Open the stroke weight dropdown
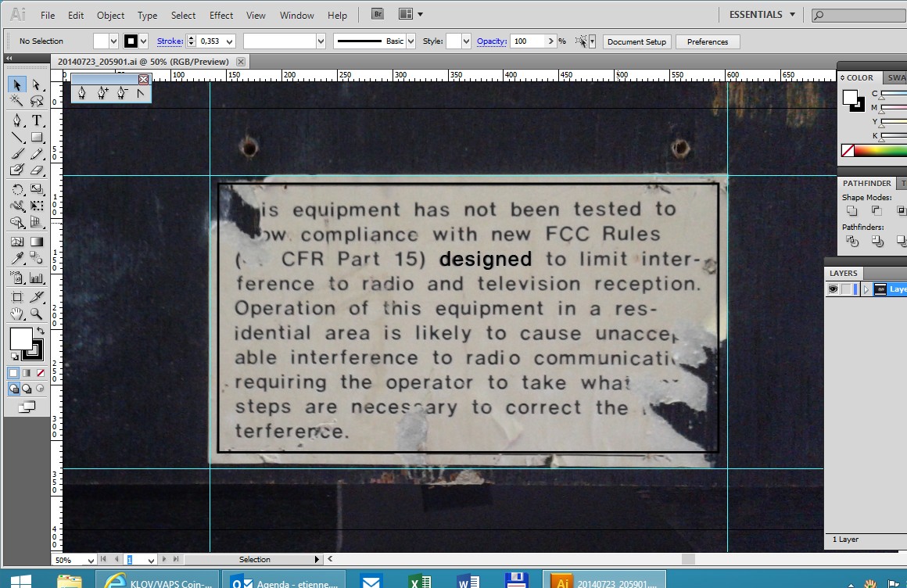The image size is (907, 588). coord(230,41)
